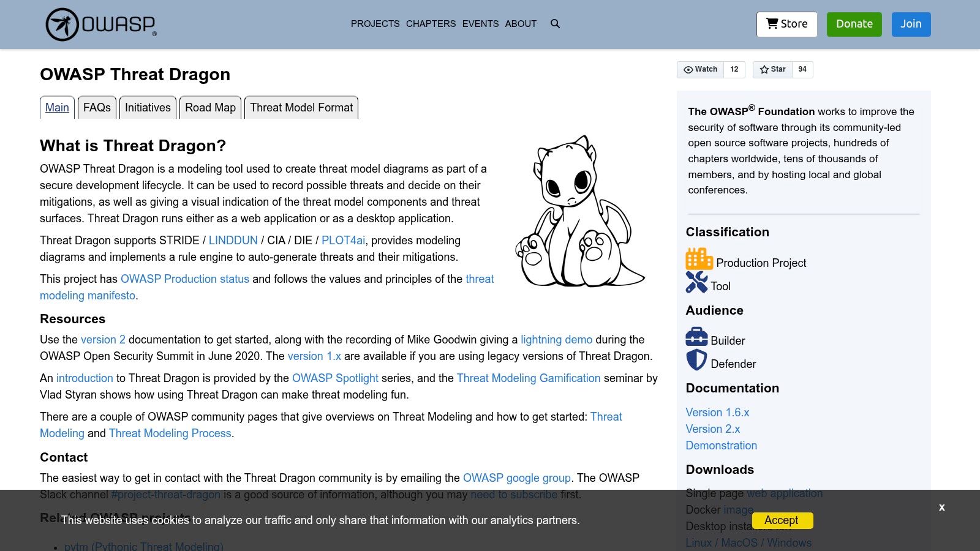This screenshot has width=980, height=551.
Task: Open the EVENTS menu
Action: pos(480,24)
